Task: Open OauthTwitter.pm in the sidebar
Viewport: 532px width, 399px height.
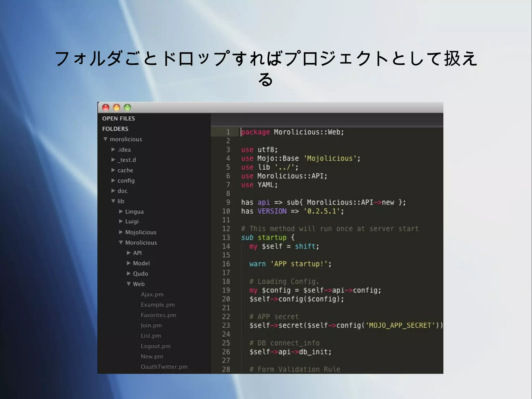Action: click(164, 367)
